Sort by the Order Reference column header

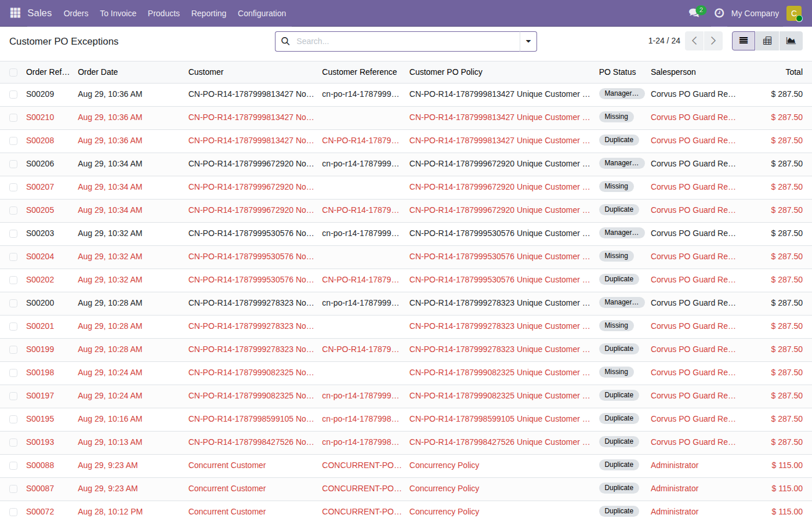coord(48,72)
